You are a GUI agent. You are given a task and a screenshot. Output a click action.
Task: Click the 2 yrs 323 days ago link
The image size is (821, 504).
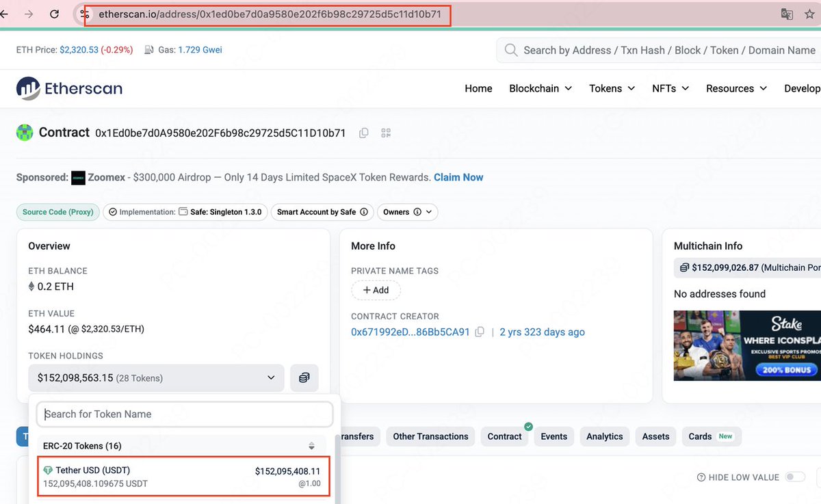542,332
